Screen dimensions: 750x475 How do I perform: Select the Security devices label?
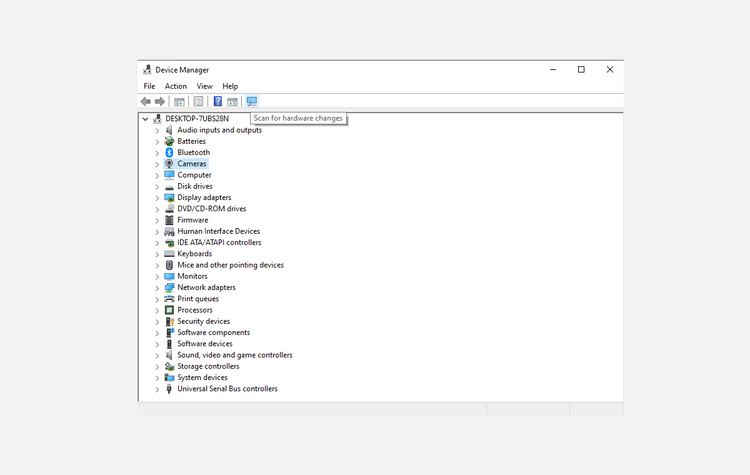(203, 321)
